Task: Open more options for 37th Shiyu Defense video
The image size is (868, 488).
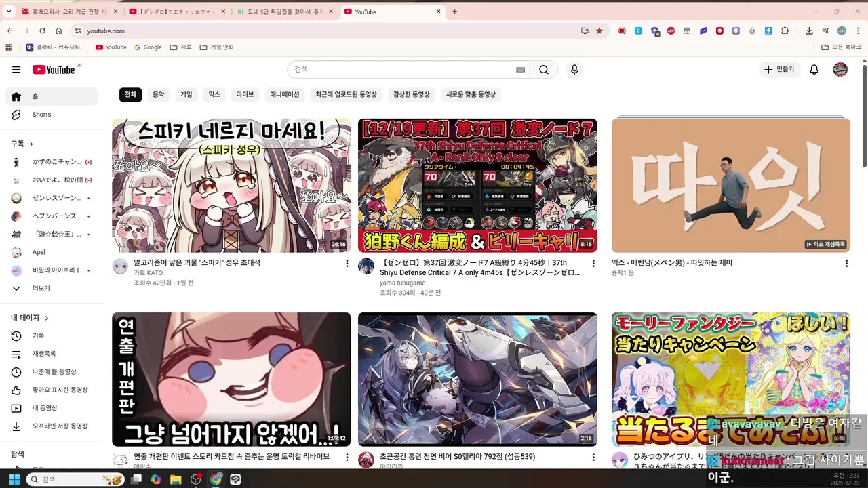Action: (593, 264)
